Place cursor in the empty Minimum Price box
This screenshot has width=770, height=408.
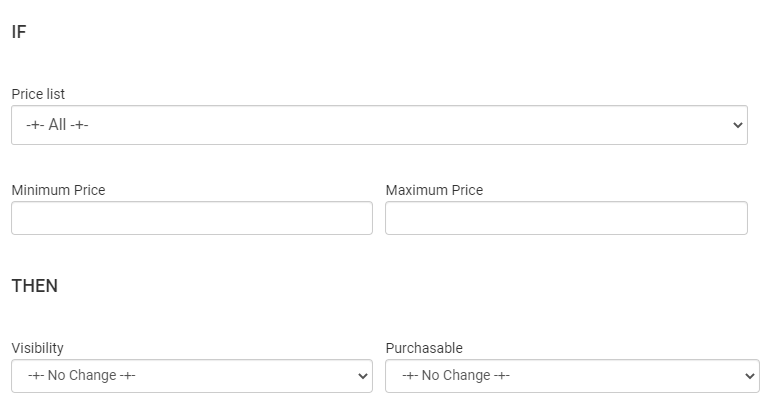click(x=192, y=218)
